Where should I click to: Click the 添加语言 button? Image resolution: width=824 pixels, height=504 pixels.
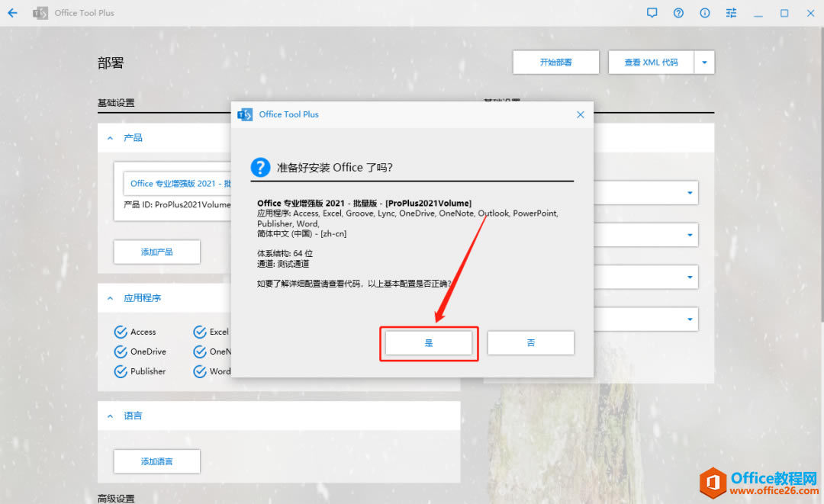pos(156,461)
